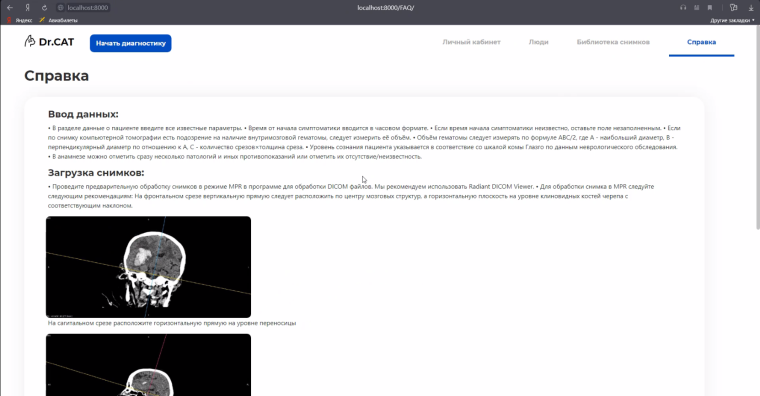This screenshot has width=760, height=396.
Task: Click the frontal CT slice image
Action: (148, 267)
